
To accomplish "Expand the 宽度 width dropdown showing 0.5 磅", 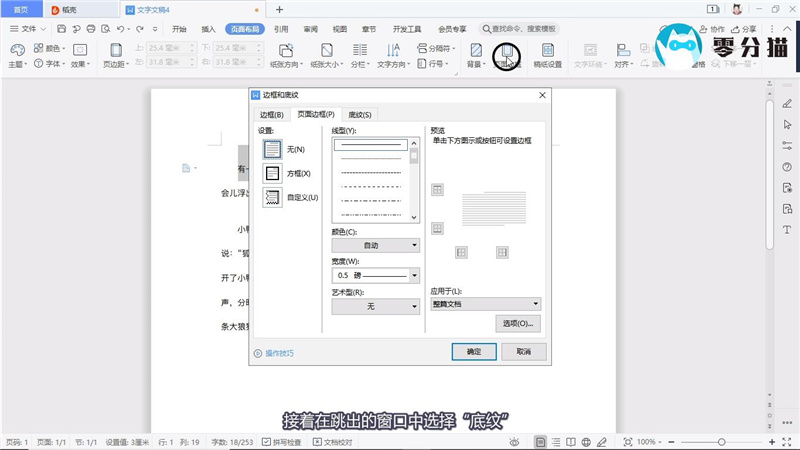I will [375, 275].
